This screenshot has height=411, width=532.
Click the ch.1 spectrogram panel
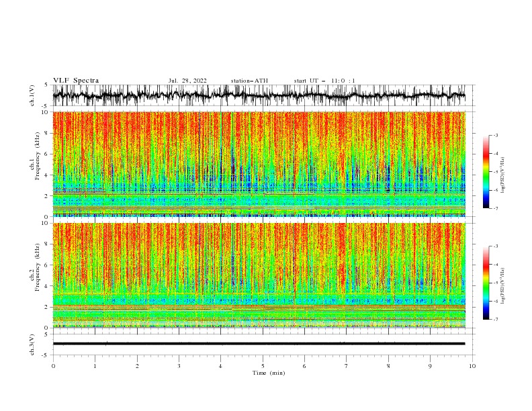[259, 164]
